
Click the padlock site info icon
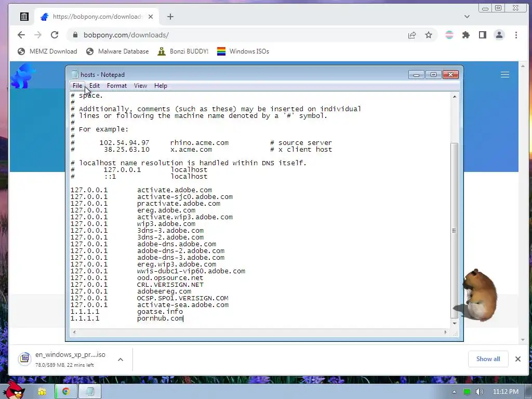point(75,35)
